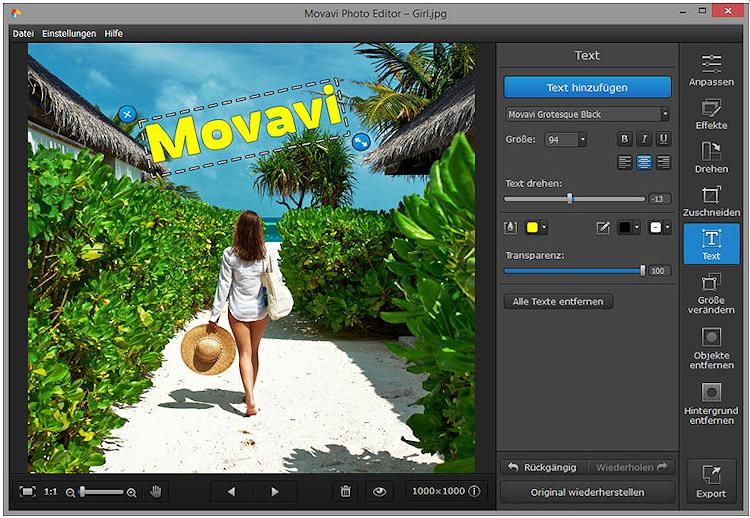Click the 1000×1000 image size label

pyautogui.click(x=439, y=491)
